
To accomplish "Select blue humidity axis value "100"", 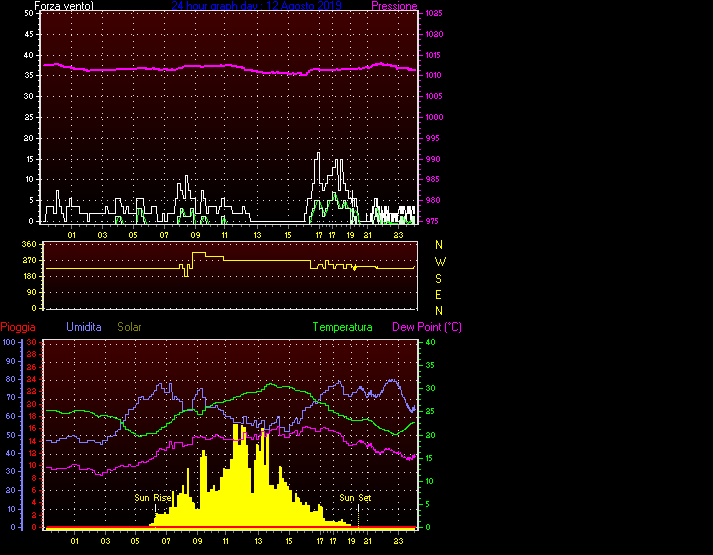I will (9, 342).
